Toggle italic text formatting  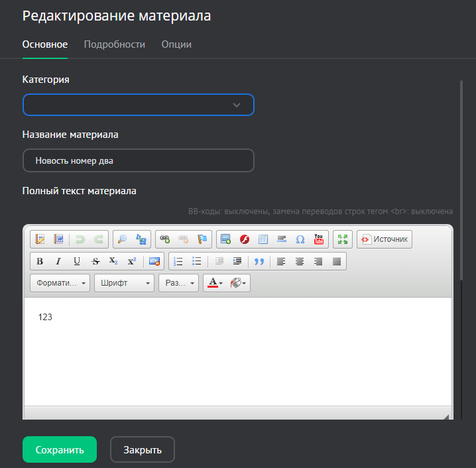coord(58,261)
